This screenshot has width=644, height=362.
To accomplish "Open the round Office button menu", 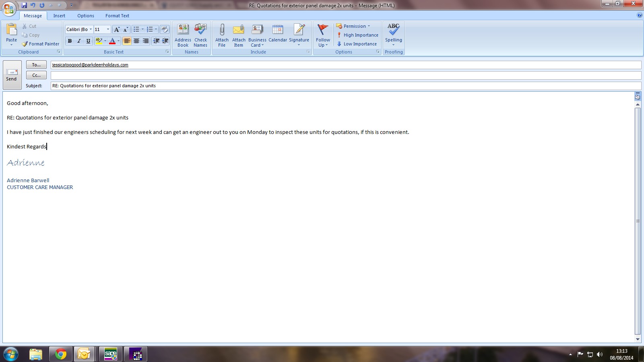I will pyautogui.click(x=9, y=8).
